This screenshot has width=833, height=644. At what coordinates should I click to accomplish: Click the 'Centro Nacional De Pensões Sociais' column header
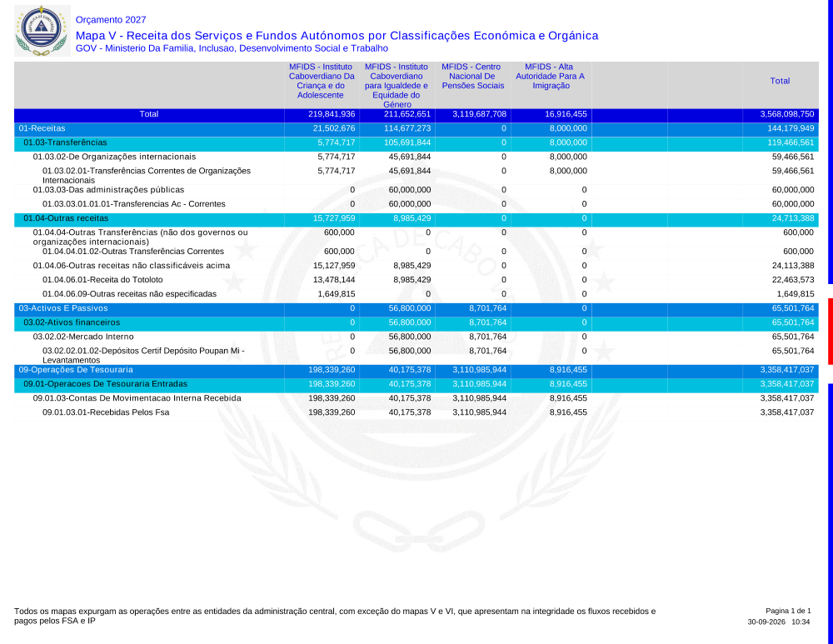point(473,76)
